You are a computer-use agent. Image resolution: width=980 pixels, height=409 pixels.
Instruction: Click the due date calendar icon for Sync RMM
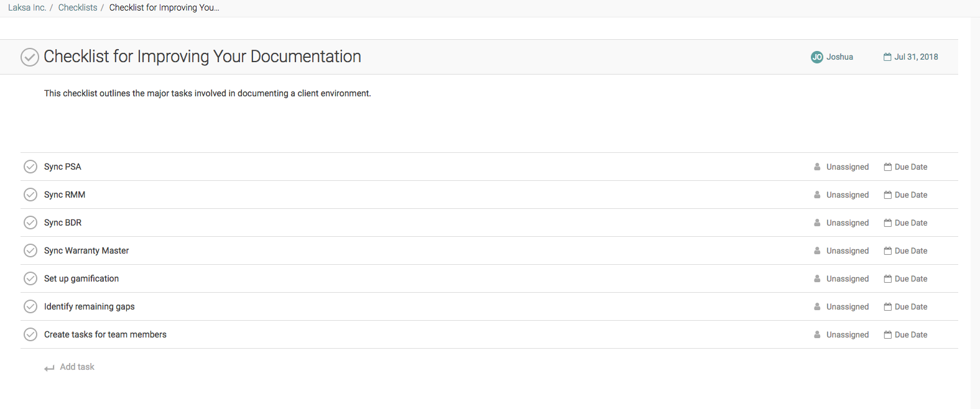pos(887,195)
